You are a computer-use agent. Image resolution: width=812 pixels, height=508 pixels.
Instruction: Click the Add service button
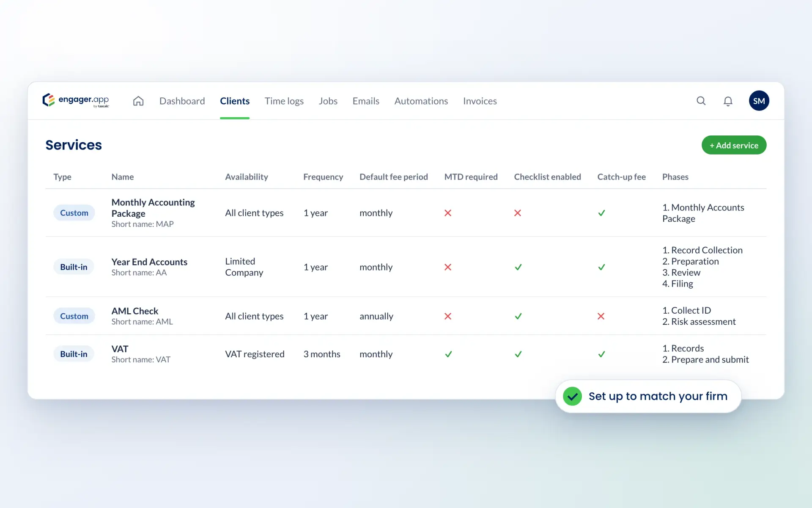[734, 145]
